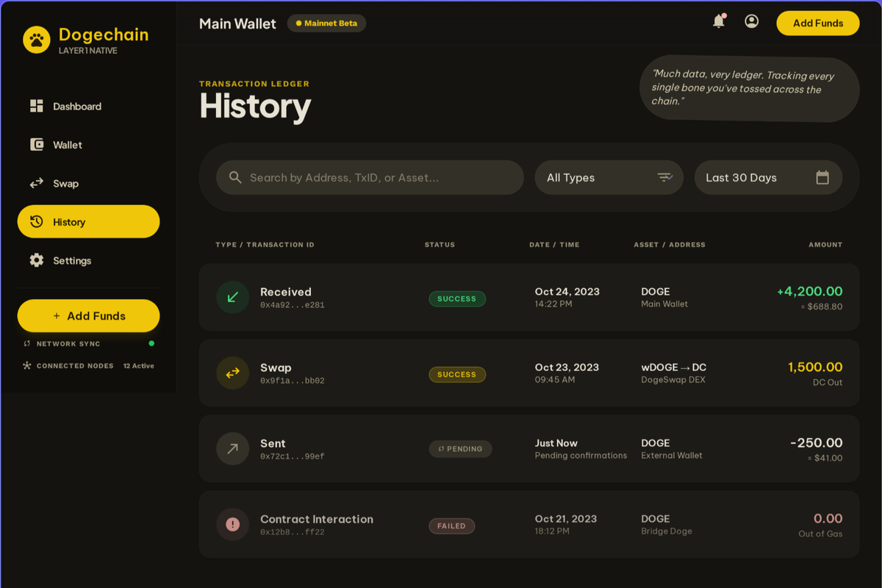The image size is (882, 588).
Task: Click the -250.00 sent amount
Action: click(816, 442)
